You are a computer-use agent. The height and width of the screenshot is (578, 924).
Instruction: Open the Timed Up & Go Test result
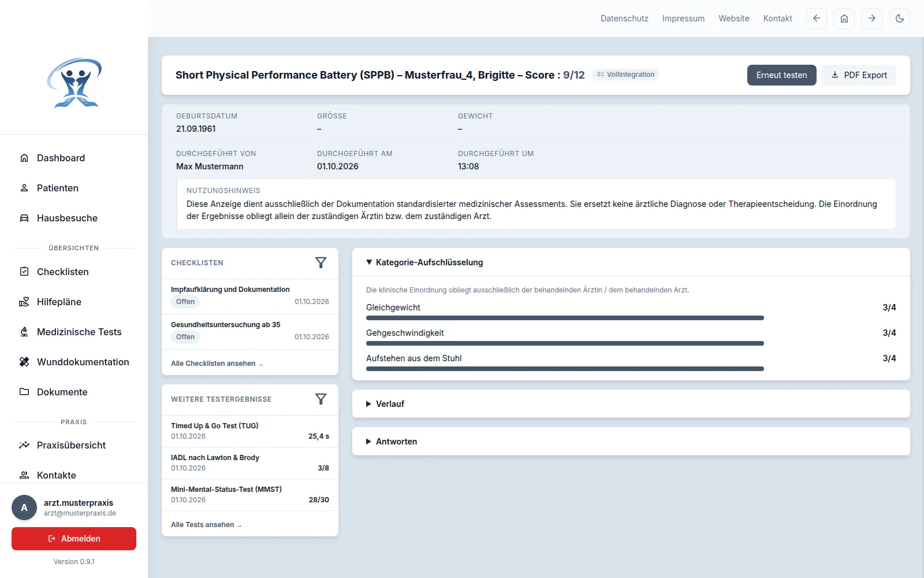click(x=250, y=431)
